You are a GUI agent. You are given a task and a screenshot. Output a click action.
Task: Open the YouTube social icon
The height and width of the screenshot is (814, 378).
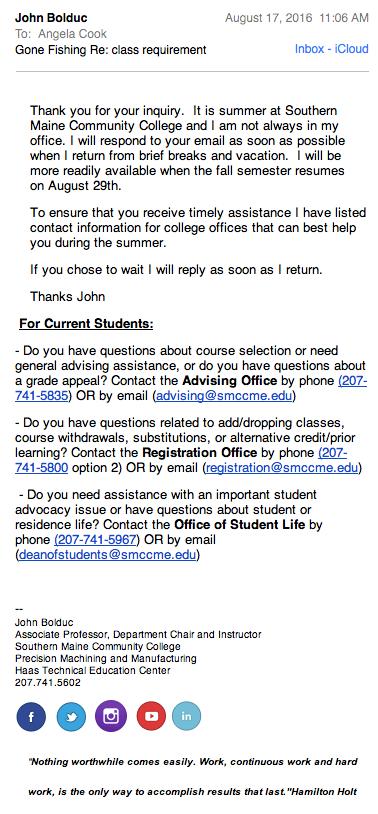pyautogui.click(x=151, y=716)
